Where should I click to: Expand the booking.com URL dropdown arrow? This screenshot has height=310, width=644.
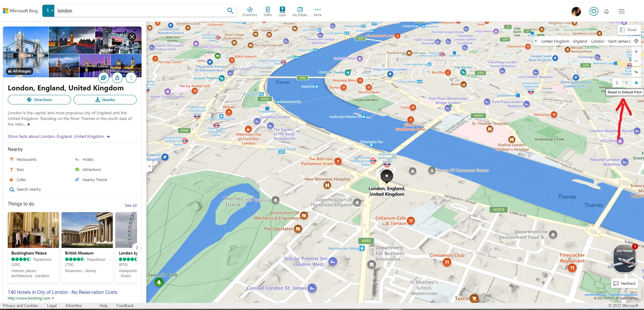(53, 298)
